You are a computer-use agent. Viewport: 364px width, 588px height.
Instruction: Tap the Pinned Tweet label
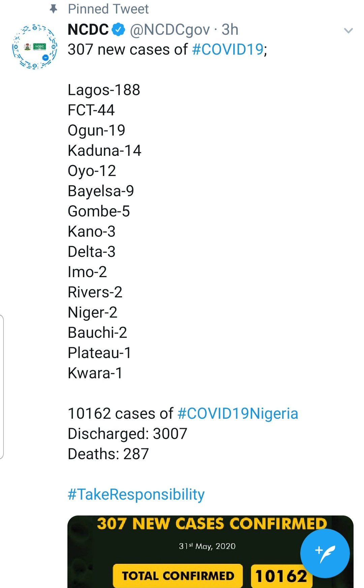108,9
